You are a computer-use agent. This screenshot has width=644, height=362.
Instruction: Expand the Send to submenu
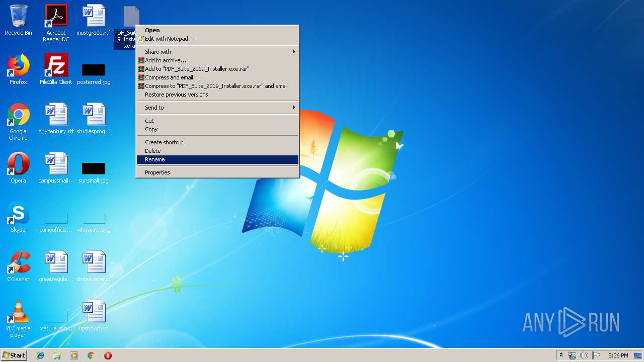(x=217, y=108)
